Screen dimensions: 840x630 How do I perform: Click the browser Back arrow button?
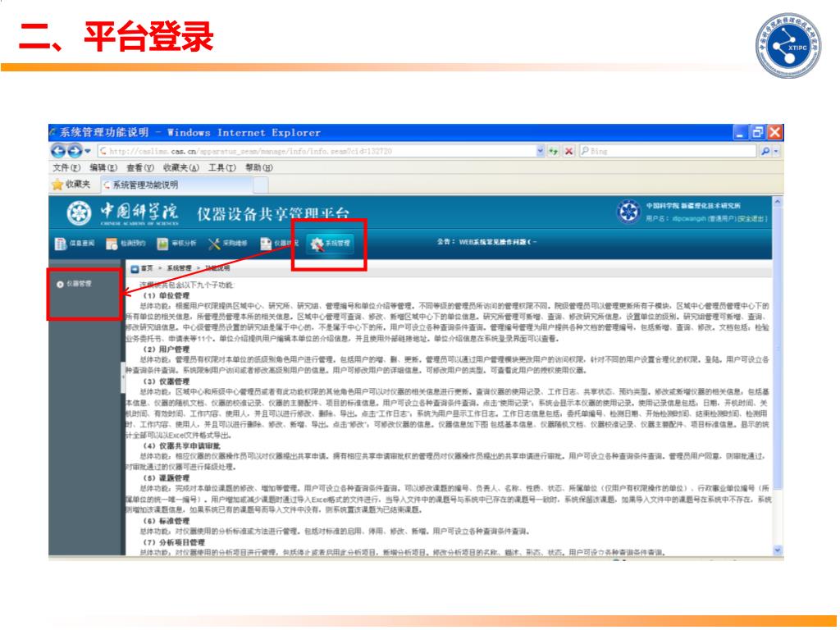tap(58, 151)
